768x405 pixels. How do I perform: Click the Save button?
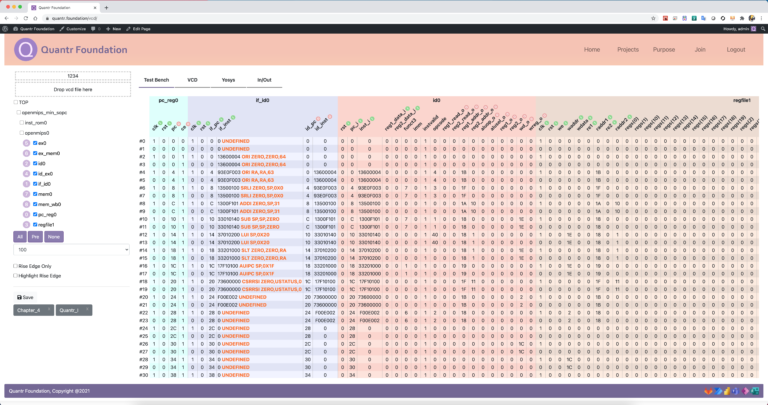(x=25, y=297)
